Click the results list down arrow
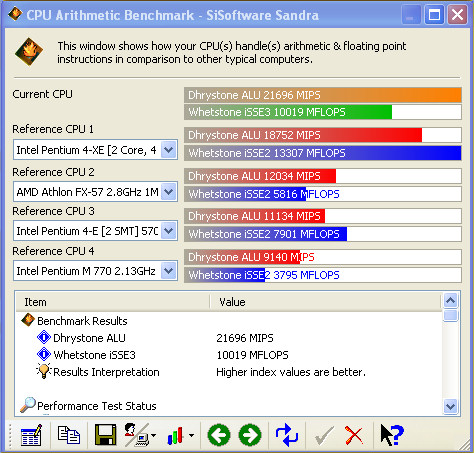Screen dimensions: 474x453 click(x=451, y=406)
